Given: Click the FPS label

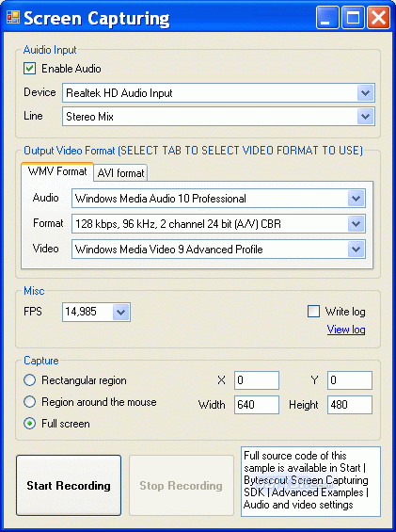Looking at the screenshot, I should click(x=33, y=312).
